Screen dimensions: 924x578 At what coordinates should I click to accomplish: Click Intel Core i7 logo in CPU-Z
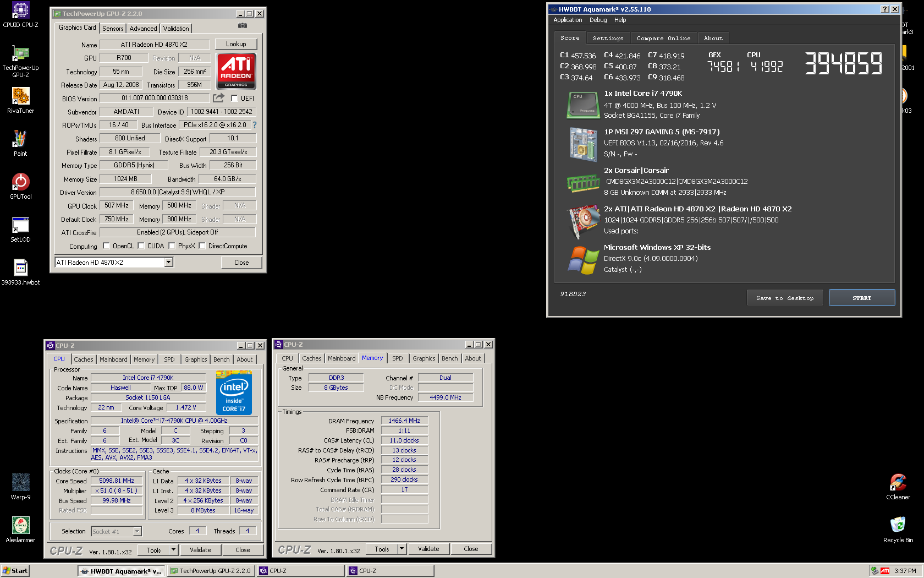234,393
